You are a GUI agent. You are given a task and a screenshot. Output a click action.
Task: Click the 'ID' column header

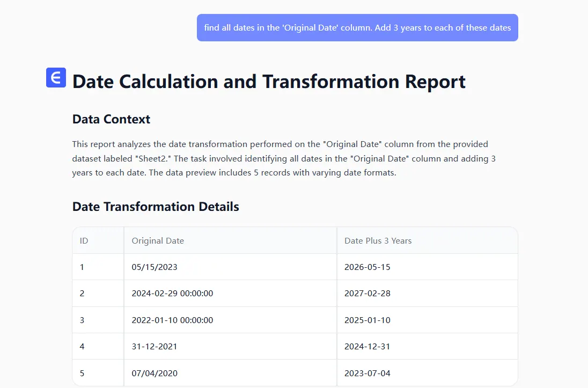point(84,241)
